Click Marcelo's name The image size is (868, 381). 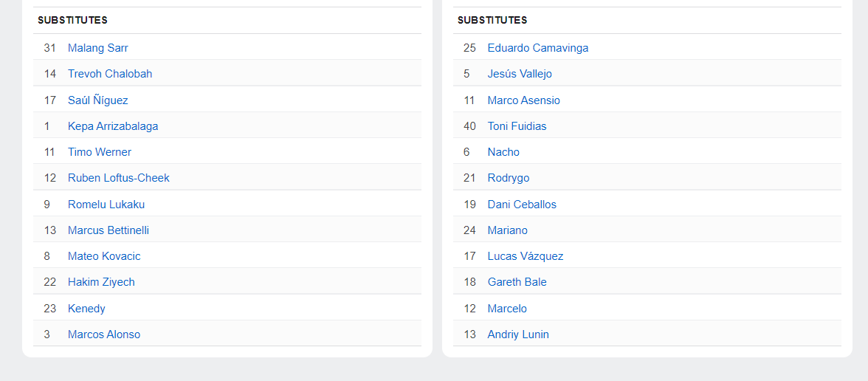(507, 309)
